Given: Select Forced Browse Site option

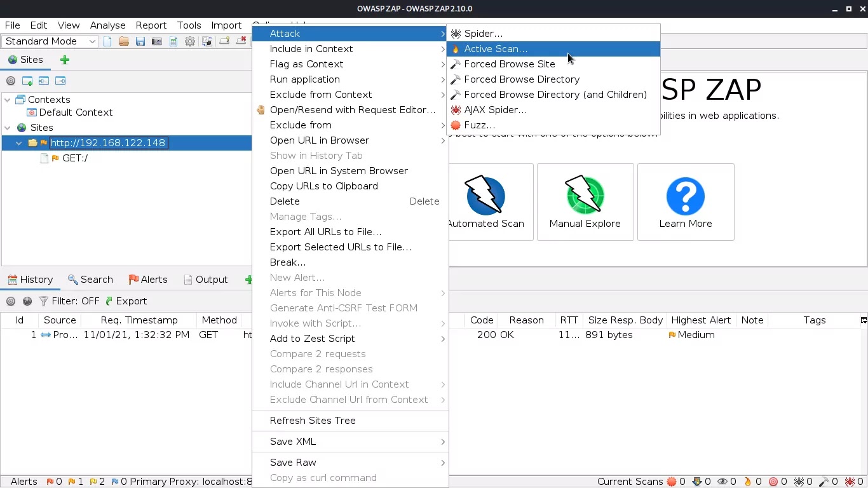Looking at the screenshot, I should [x=553, y=64].
